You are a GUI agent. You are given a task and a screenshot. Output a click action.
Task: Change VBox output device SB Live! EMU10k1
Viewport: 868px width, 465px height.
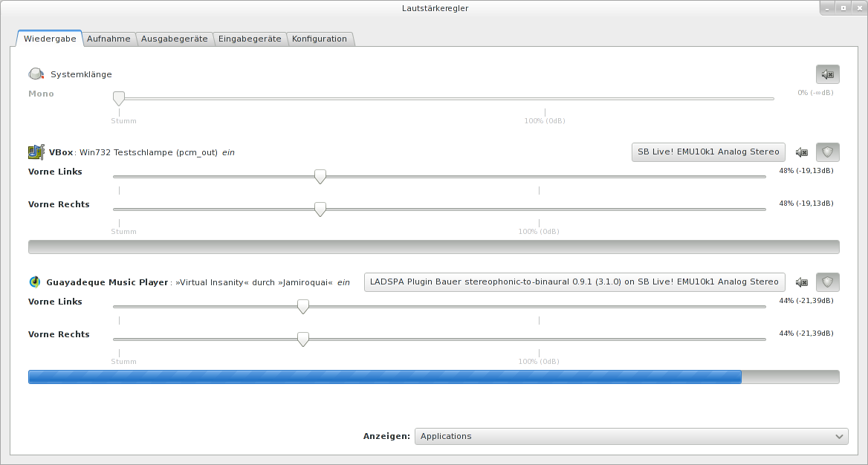707,152
